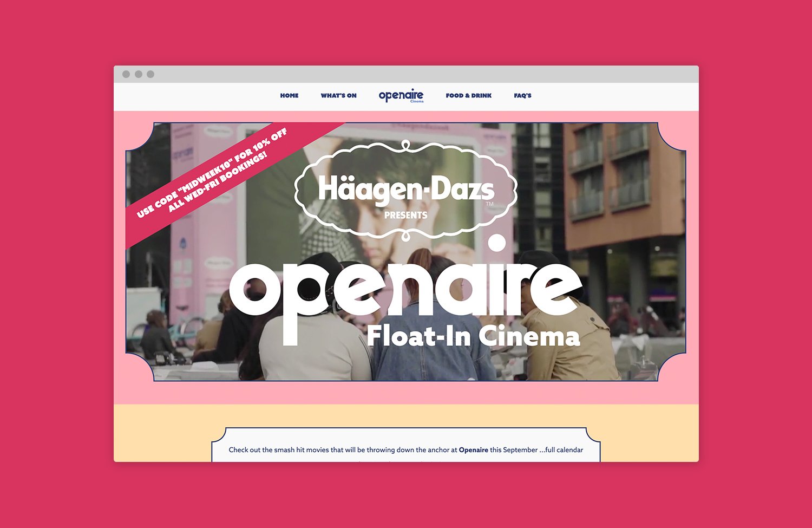Viewport: 812px width, 528px height.
Task: Click the third grey window control dot
Action: pos(150,74)
